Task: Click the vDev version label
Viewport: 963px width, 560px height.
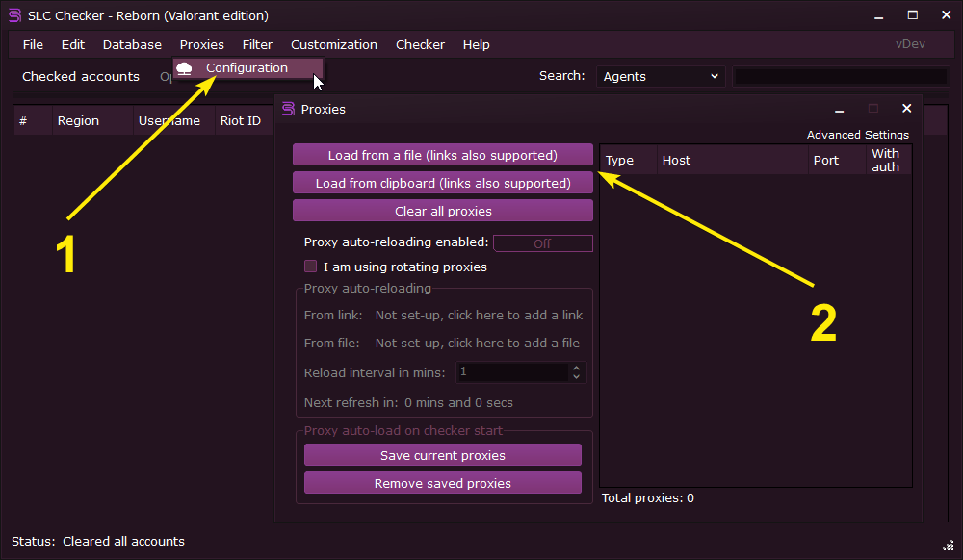Action: [910, 44]
